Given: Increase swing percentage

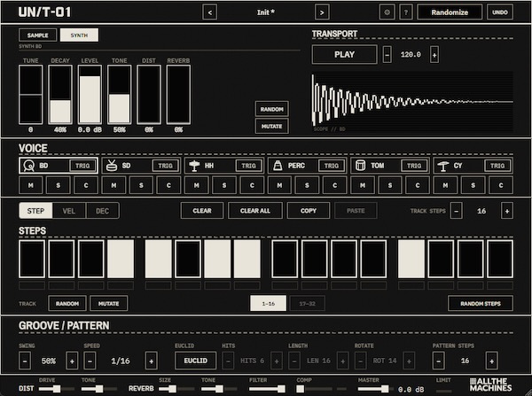Looking at the screenshot, I should (72, 361).
